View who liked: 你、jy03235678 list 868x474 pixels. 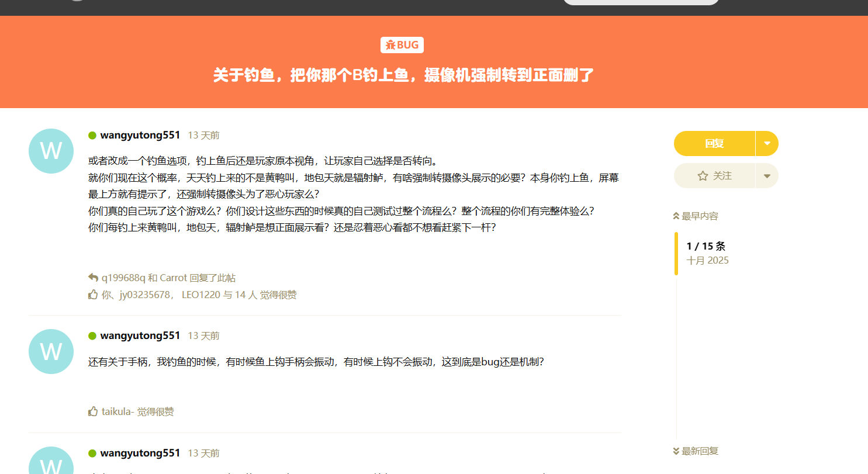[x=199, y=295]
